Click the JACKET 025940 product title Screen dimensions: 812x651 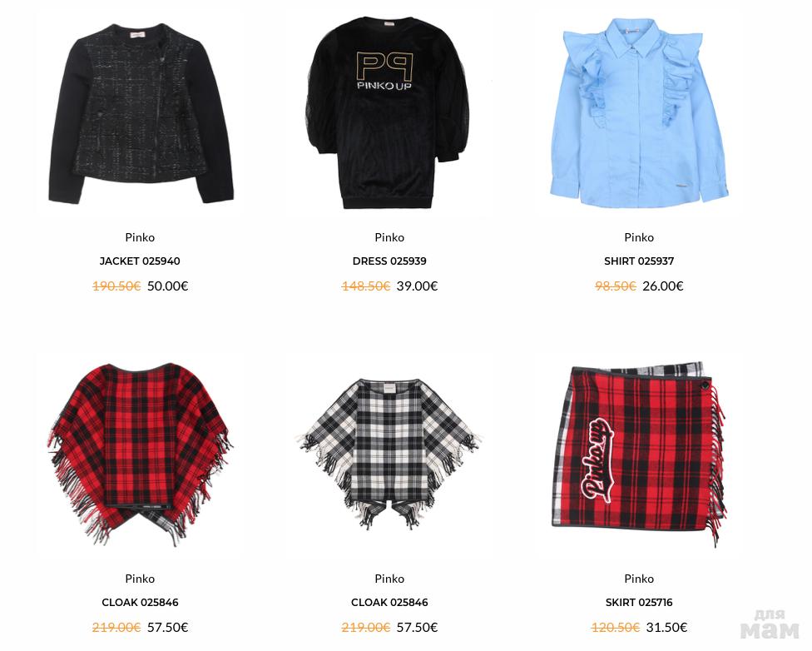coord(140,261)
